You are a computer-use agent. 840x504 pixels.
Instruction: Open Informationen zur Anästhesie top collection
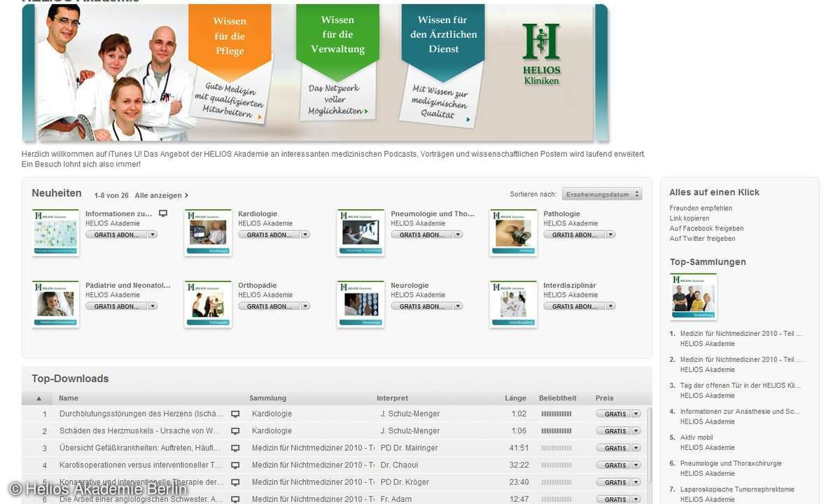[741, 412]
